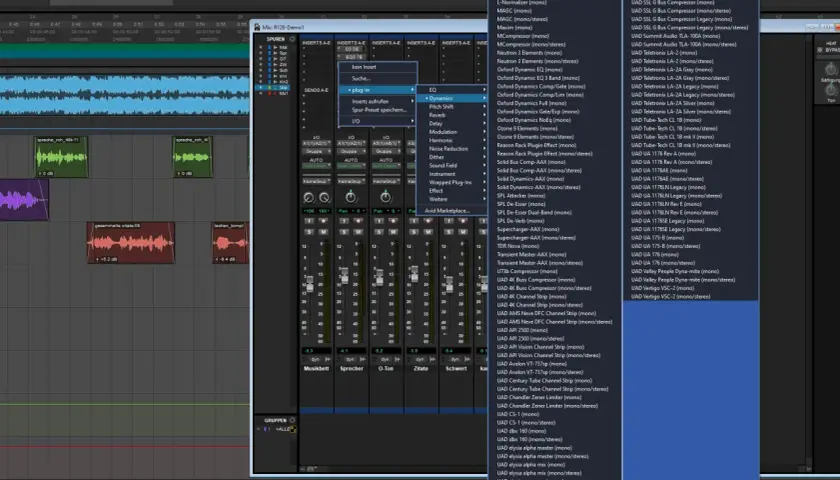Solo the Sprecher channel
This screenshot has width=840, height=480.
[344, 232]
